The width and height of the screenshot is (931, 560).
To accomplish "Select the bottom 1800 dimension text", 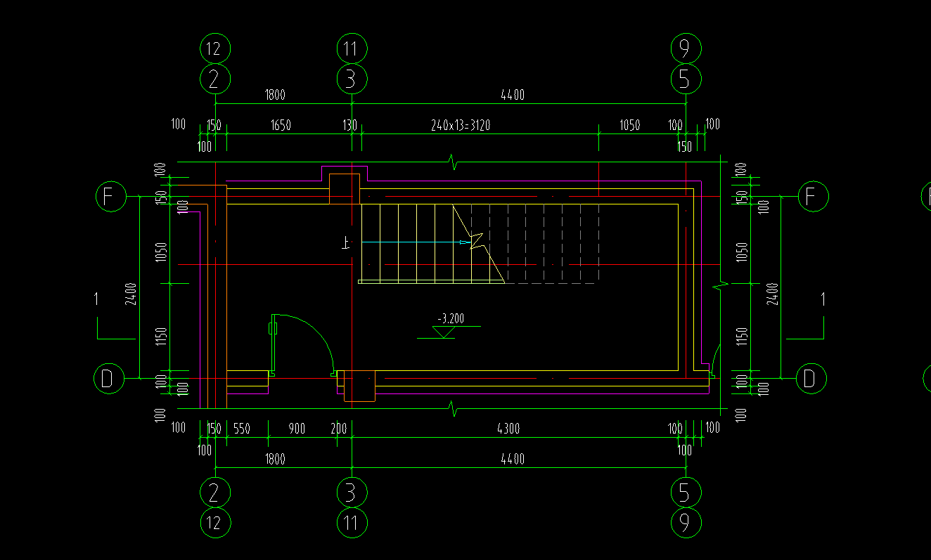I will point(274,459).
